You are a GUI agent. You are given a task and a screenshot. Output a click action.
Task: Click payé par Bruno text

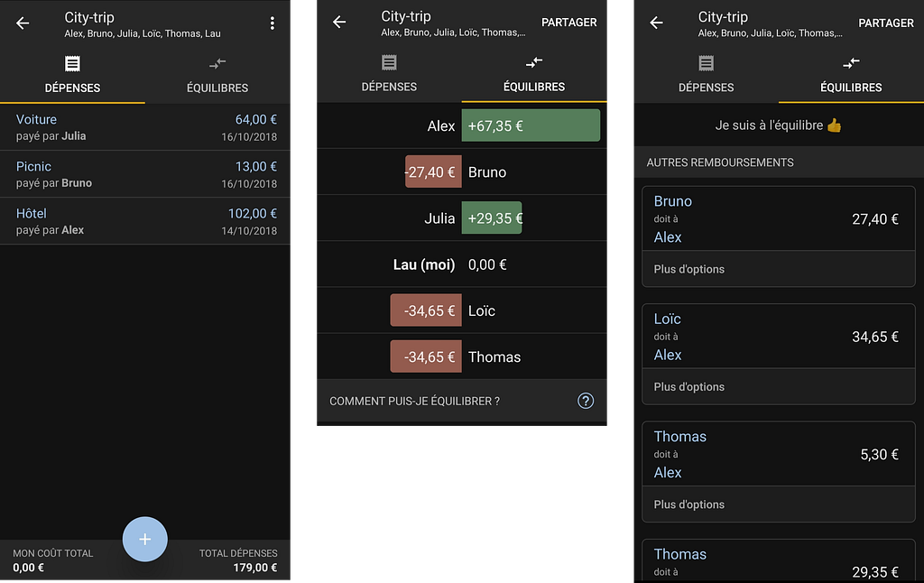point(53,183)
